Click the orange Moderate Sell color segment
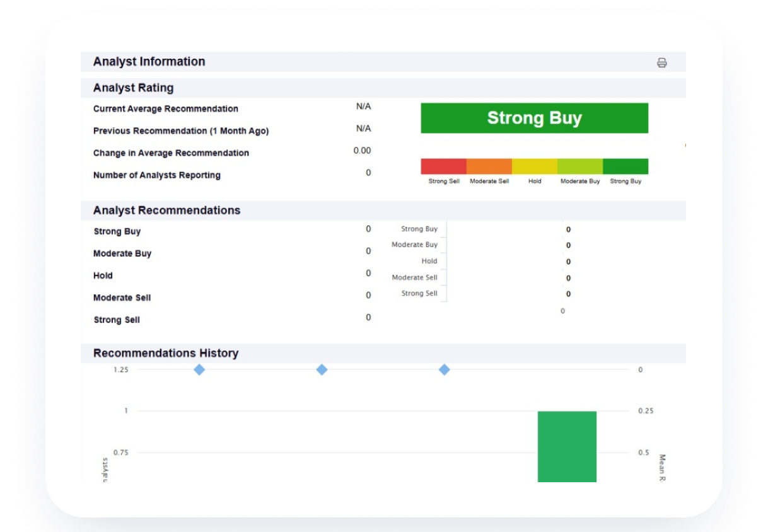This screenshot has width=768, height=532. (489, 166)
